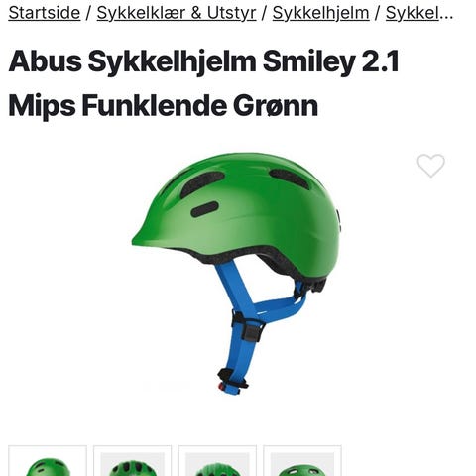The height and width of the screenshot is (476, 476).
Task: Show the second helmet thumbnail view
Action: pos(132,461)
